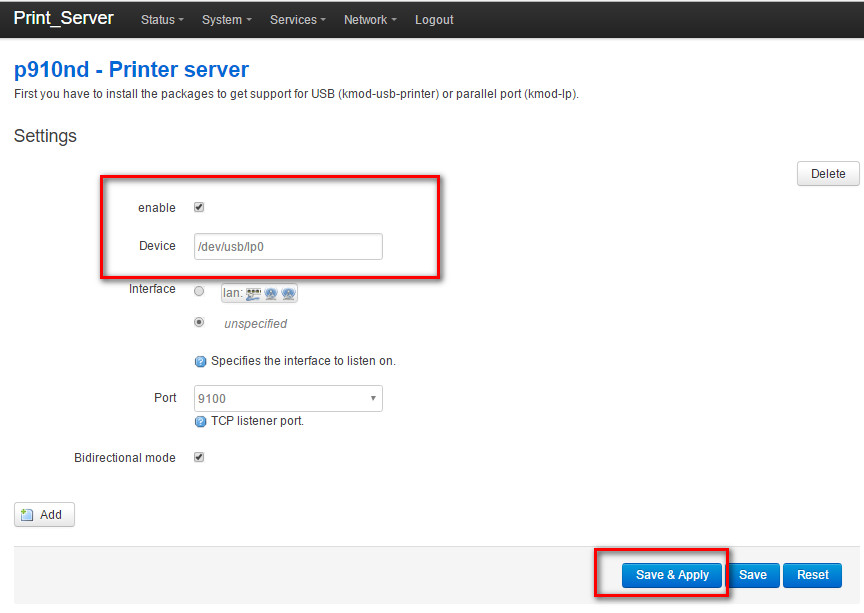Open the System menu
The width and height of the screenshot is (864, 613).
point(226,20)
